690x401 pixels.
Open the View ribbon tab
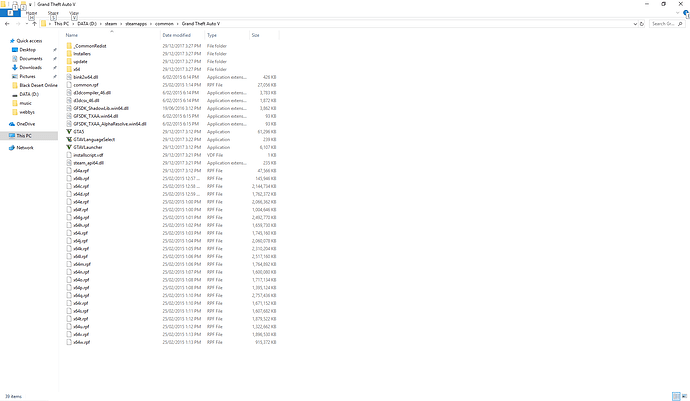tap(74, 13)
